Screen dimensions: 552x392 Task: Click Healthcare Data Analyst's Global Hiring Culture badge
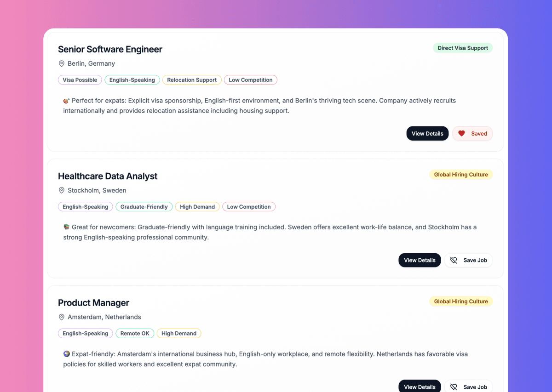click(461, 175)
